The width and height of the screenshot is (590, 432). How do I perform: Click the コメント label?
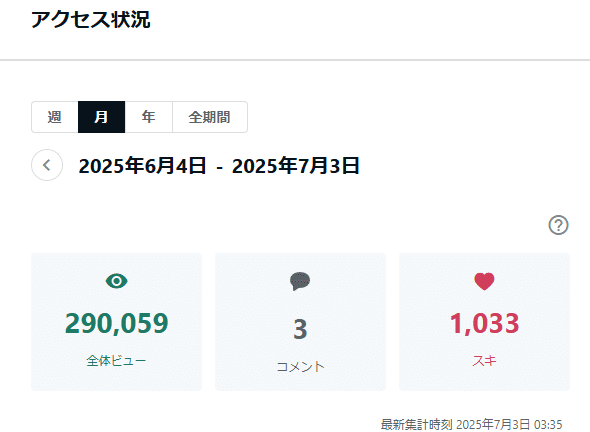point(300,367)
